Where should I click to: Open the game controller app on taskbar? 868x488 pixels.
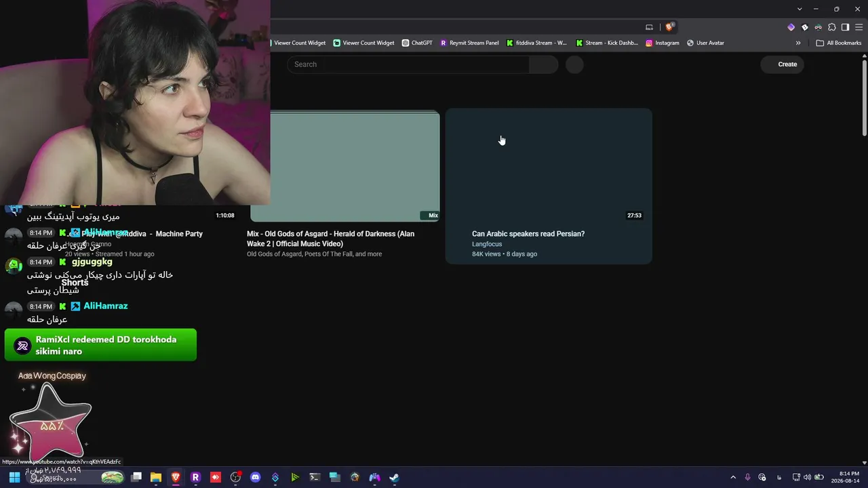click(x=374, y=477)
